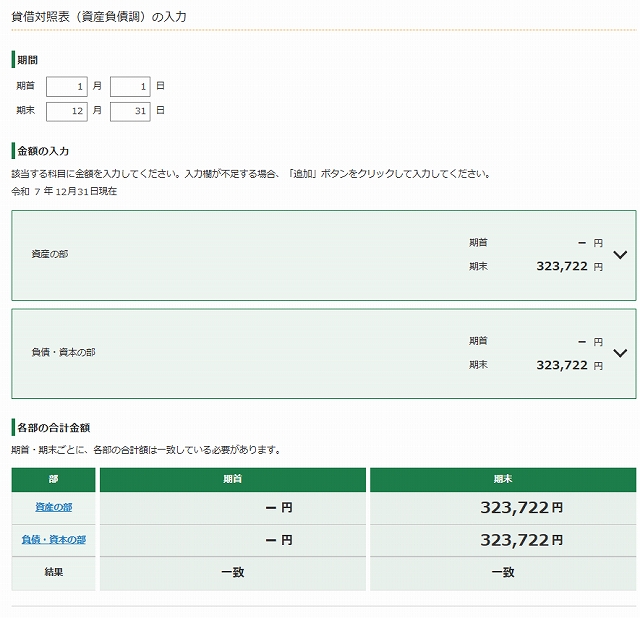Click the 一致 result under the 期末 column
Image resolution: width=640 pixels, height=618 pixels.
(x=502, y=573)
